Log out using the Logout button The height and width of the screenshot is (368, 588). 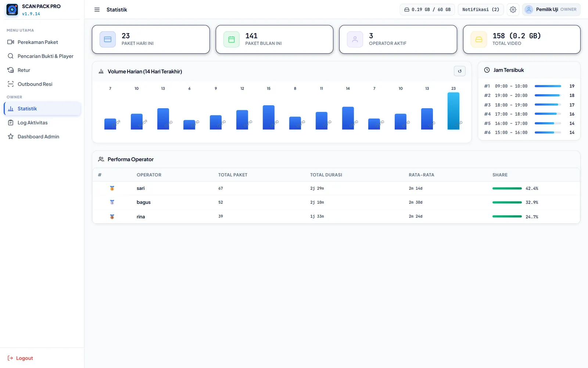coord(20,358)
